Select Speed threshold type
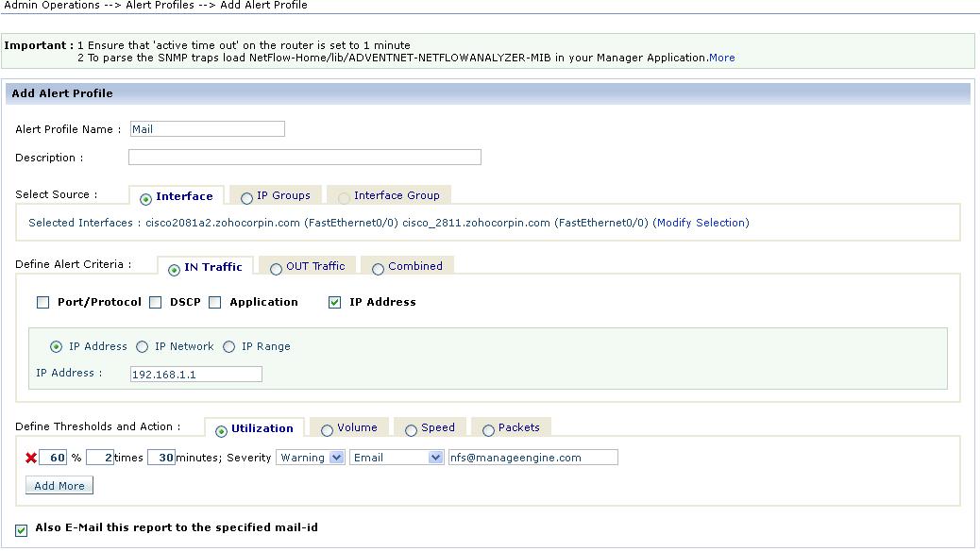Image resolution: width=980 pixels, height=551 pixels. 412,430
